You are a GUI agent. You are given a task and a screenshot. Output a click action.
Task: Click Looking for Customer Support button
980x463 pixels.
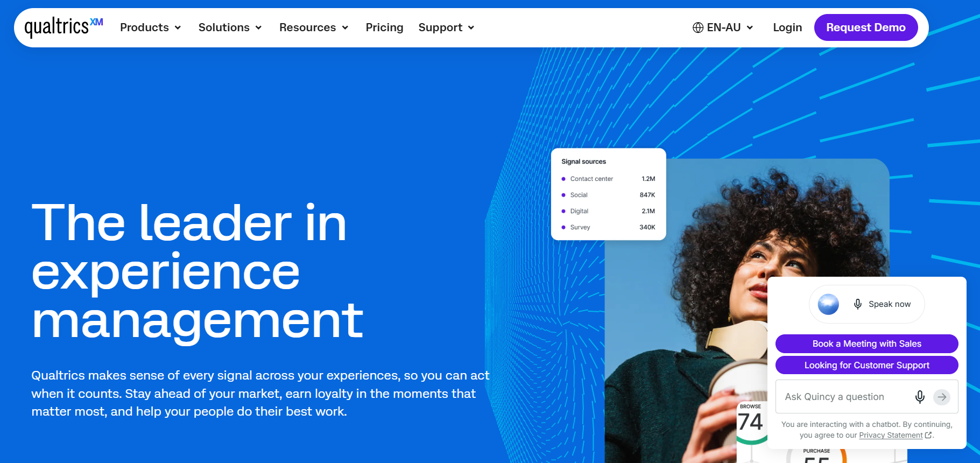point(866,365)
